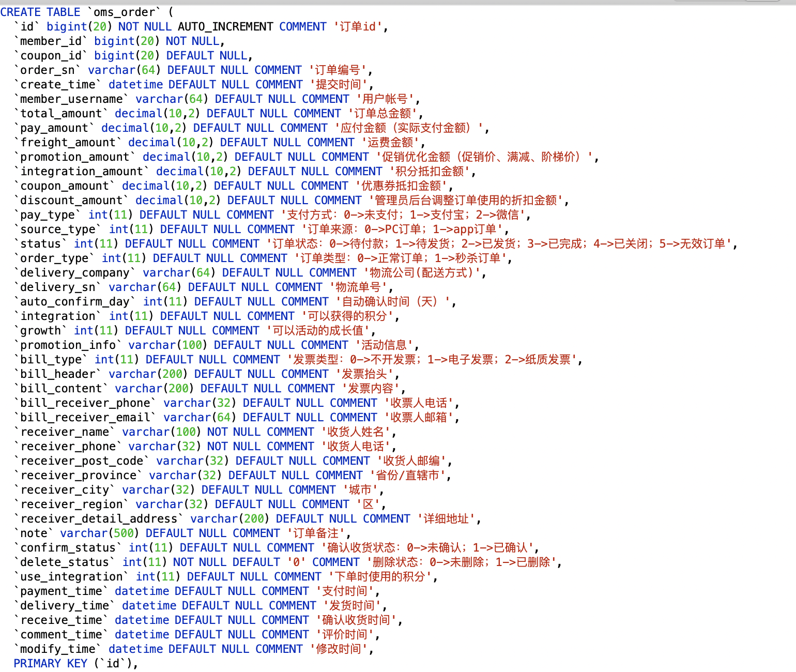Click the `delete_status` column name
The image size is (796, 672).
[x=65, y=562]
